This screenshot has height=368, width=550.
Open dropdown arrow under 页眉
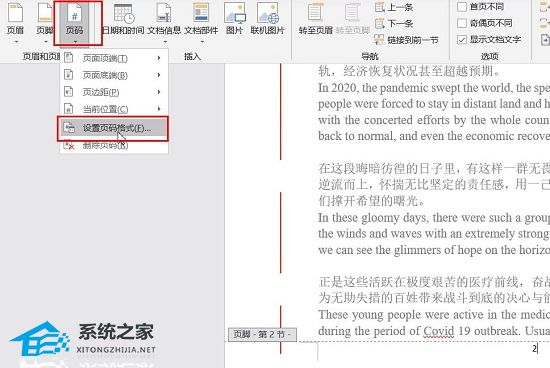coord(15,41)
